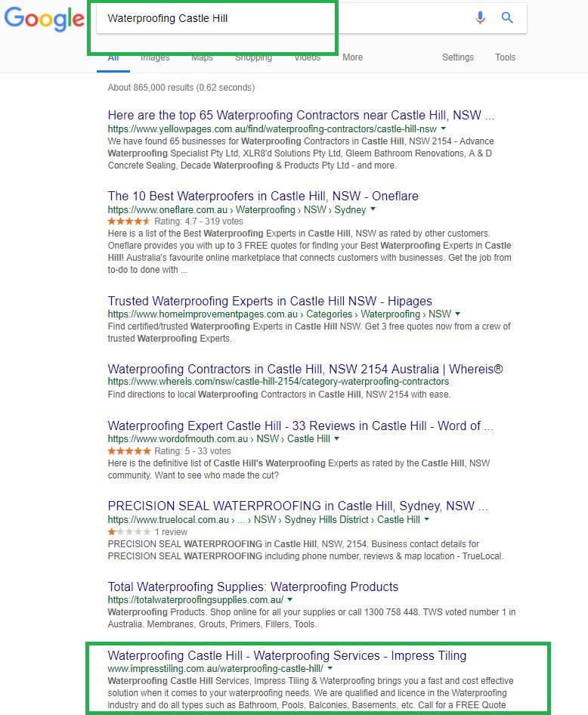Screen dimensions: 588x715
Task: Click the Oneflare 4.7 star rating
Action: [129, 221]
